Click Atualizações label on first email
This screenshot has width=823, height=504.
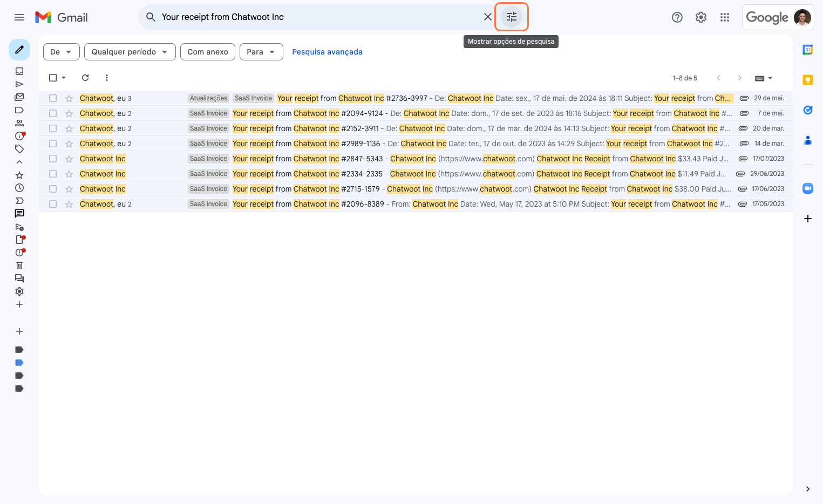point(208,98)
